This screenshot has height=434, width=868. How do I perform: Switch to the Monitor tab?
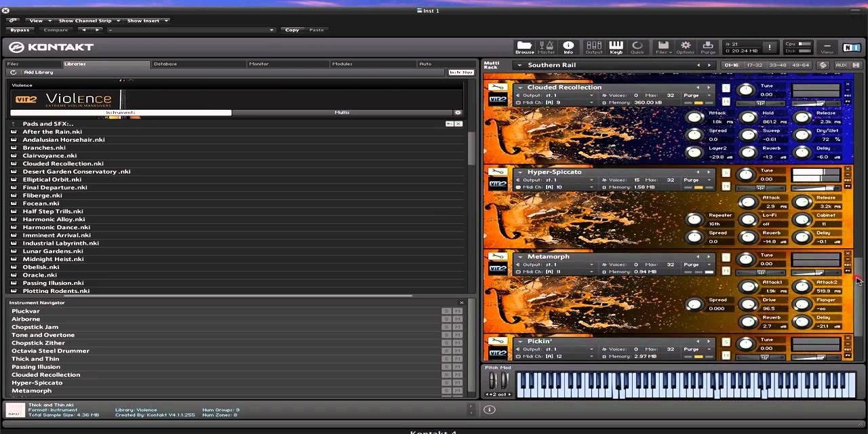[288, 64]
